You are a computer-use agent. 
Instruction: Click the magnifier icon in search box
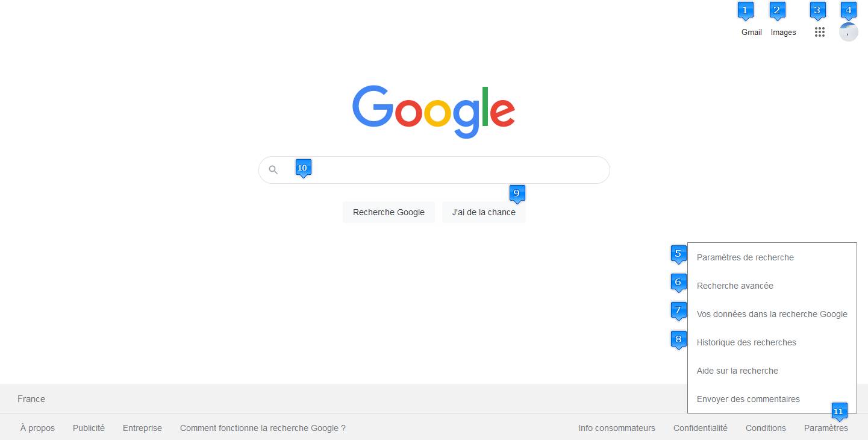pos(273,170)
